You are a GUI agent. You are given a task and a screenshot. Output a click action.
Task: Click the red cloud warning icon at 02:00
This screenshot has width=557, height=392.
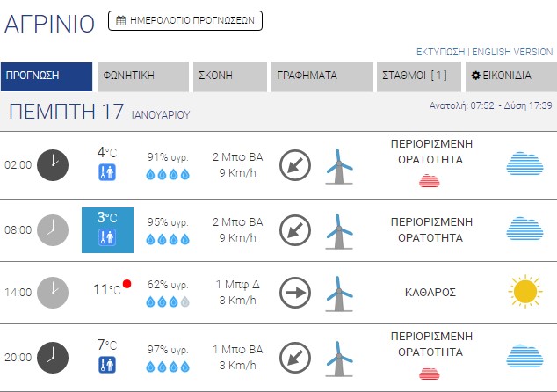430,181
